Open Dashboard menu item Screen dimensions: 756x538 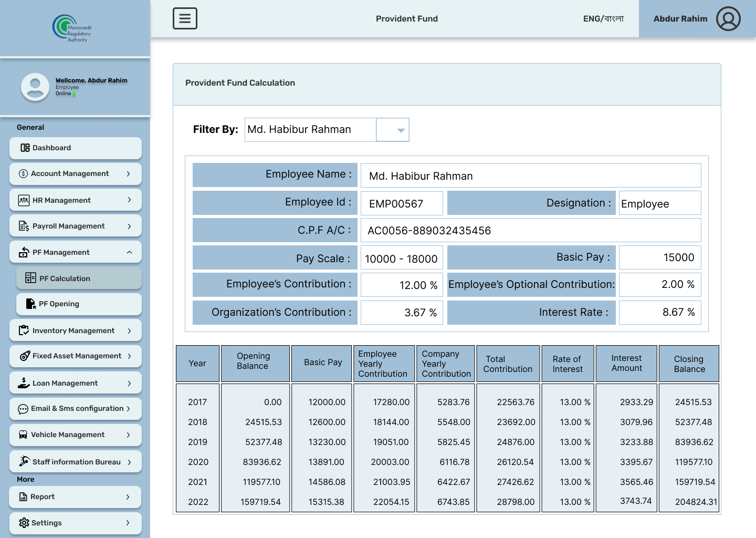[76, 148]
